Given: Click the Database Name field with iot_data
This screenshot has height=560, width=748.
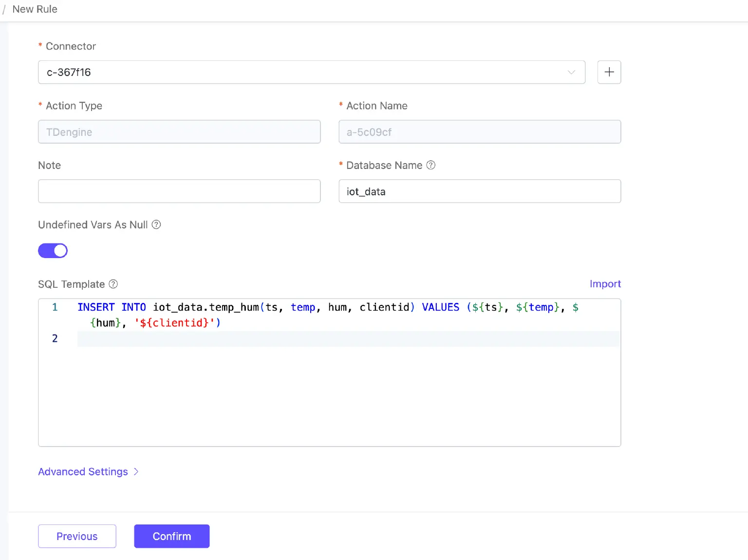Looking at the screenshot, I should [x=479, y=191].
